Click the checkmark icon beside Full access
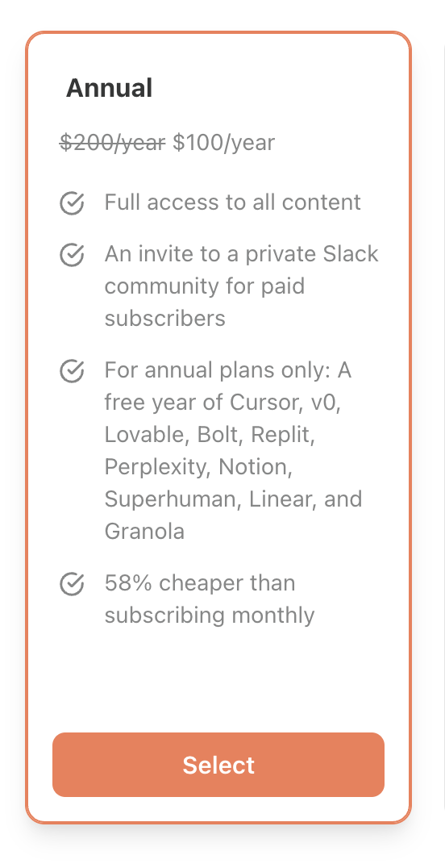Screen dimensions: 445x868 [x=72, y=202]
